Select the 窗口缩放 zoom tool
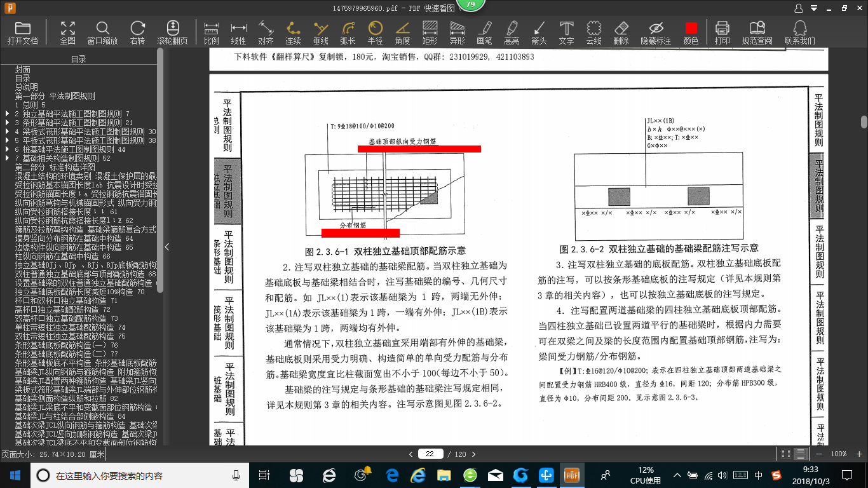This screenshot has height=488, width=868. coord(102,32)
